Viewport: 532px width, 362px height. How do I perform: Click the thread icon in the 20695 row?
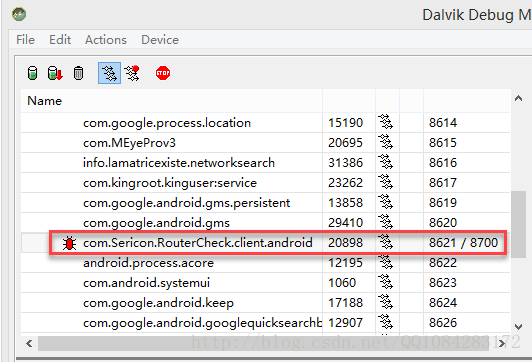pos(386,142)
